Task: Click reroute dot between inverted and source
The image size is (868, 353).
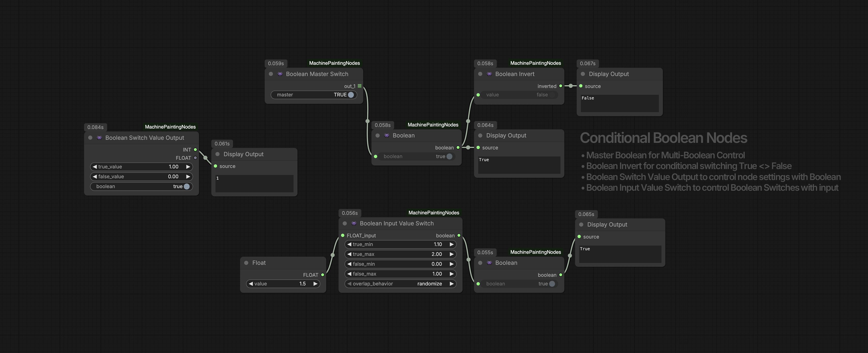Action: (x=571, y=86)
